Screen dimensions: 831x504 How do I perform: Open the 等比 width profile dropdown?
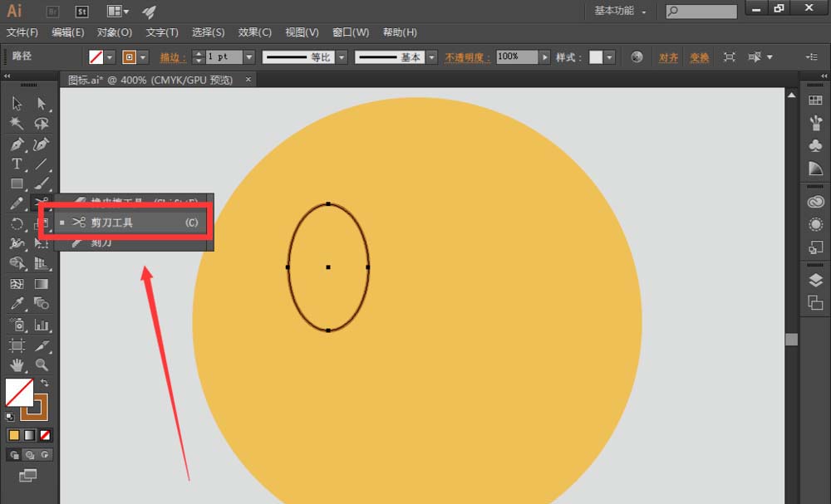pos(342,56)
